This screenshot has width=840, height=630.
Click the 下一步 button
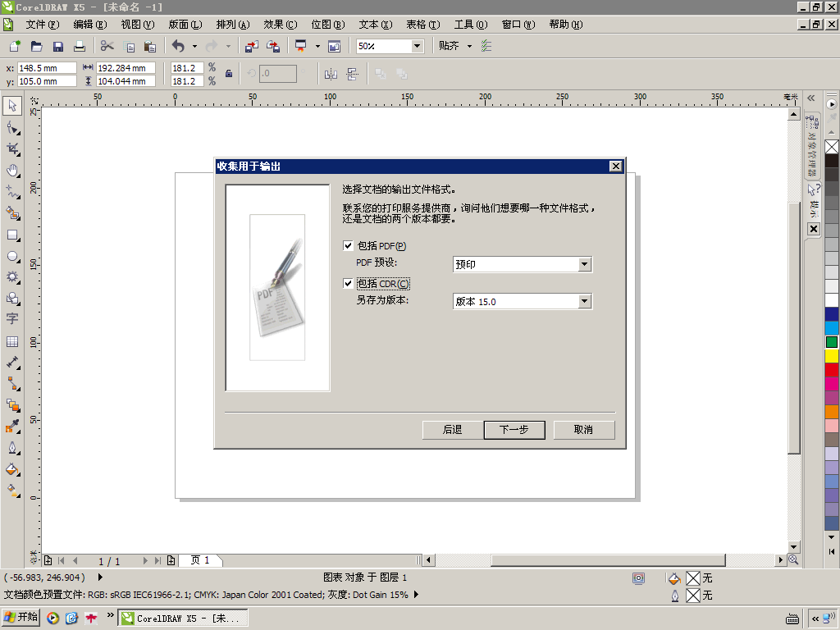(x=514, y=430)
